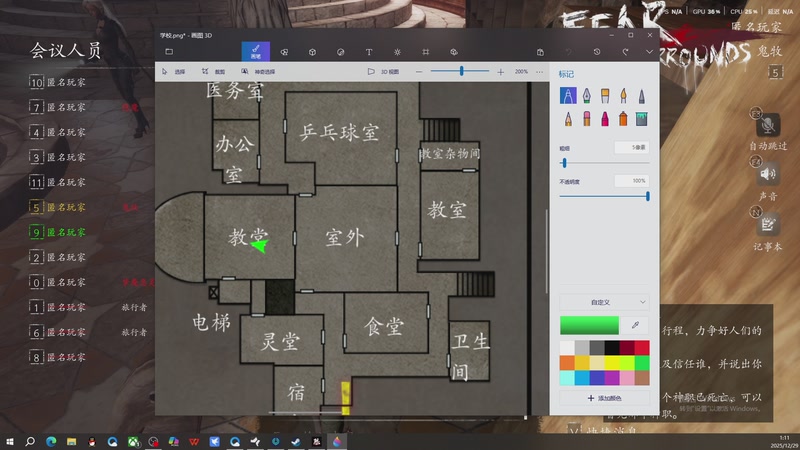800x450 pixels.
Task: Open the game's notebook icon
Action: pyautogui.click(x=767, y=224)
